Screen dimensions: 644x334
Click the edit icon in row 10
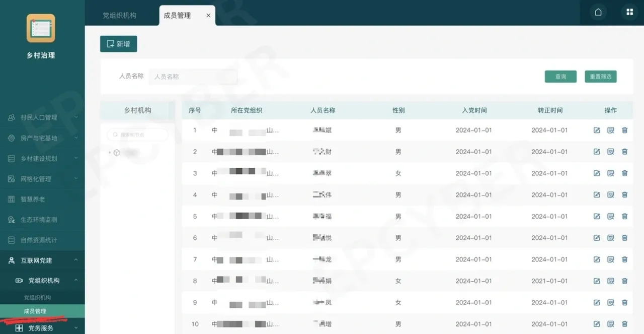coord(597,324)
